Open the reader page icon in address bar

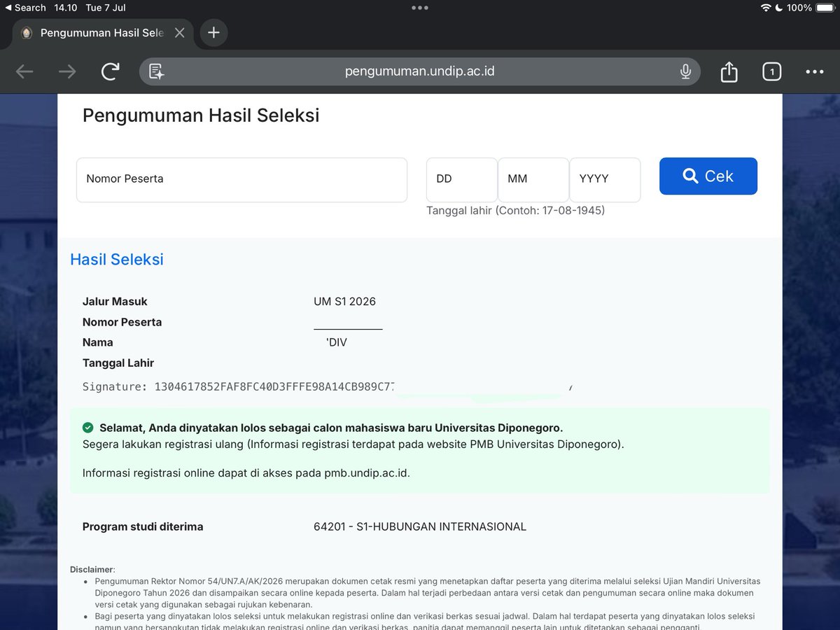click(156, 71)
